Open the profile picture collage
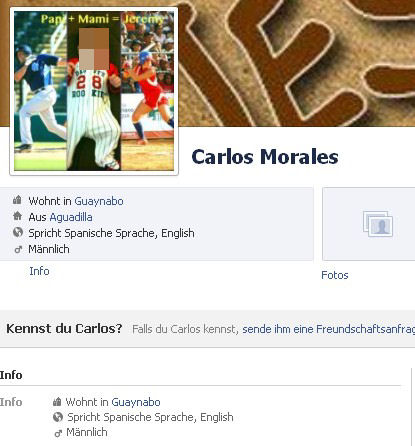The image size is (415, 446). (x=94, y=91)
